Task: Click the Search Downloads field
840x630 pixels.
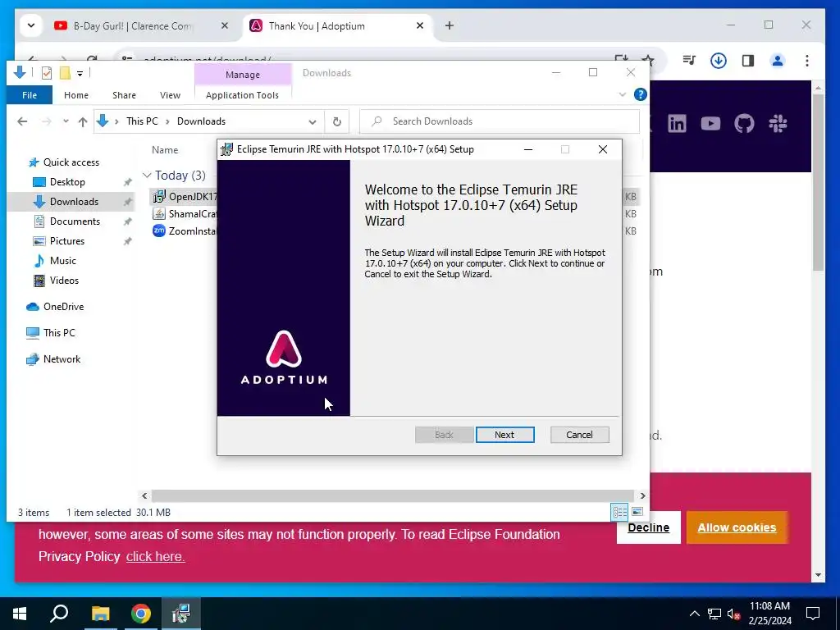Action: point(500,121)
